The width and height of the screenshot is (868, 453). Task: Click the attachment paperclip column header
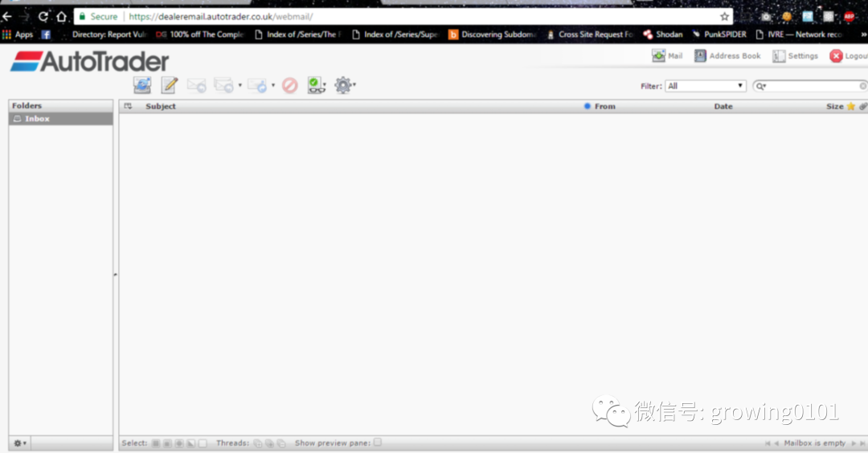[x=863, y=106]
